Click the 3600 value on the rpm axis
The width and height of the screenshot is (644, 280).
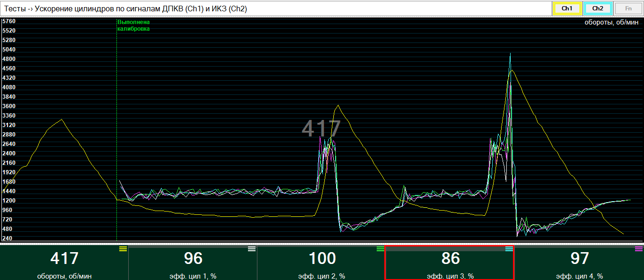click(9, 106)
